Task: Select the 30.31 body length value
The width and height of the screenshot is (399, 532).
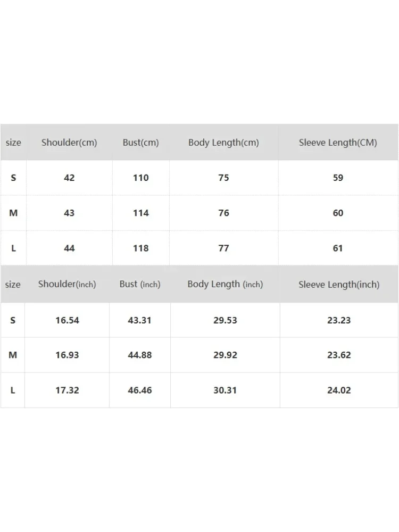Action: pyautogui.click(x=225, y=390)
